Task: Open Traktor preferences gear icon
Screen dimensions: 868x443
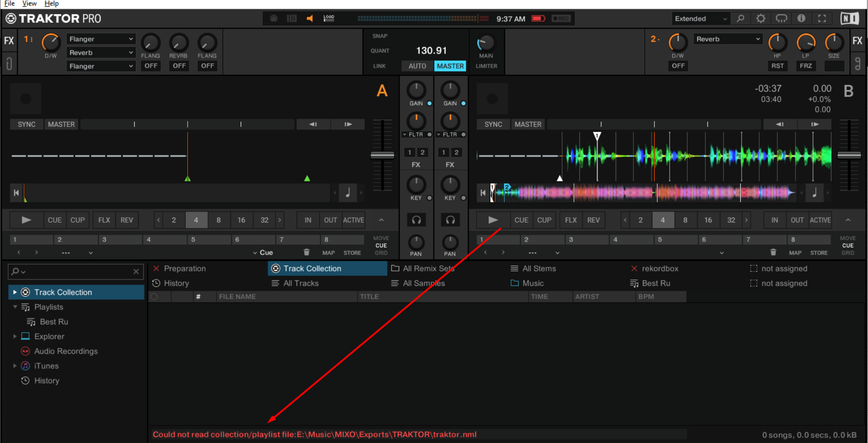Action: pyautogui.click(x=761, y=19)
